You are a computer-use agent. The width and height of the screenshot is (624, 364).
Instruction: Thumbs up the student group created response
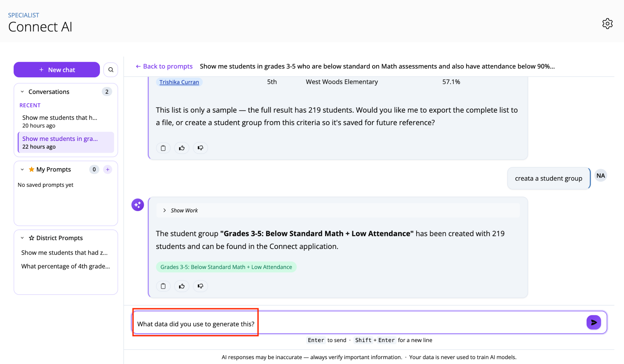(182, 286)
